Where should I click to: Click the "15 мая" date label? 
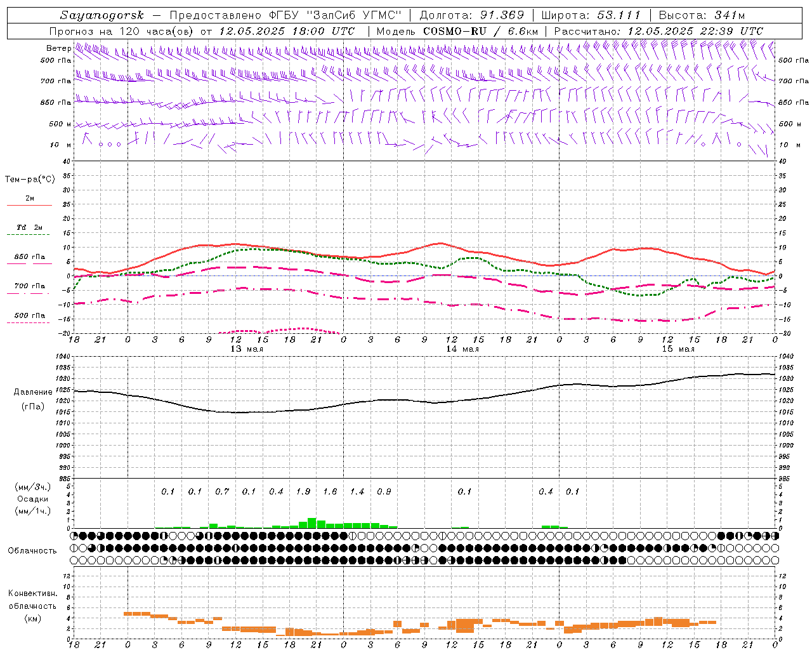coord(678,349)
